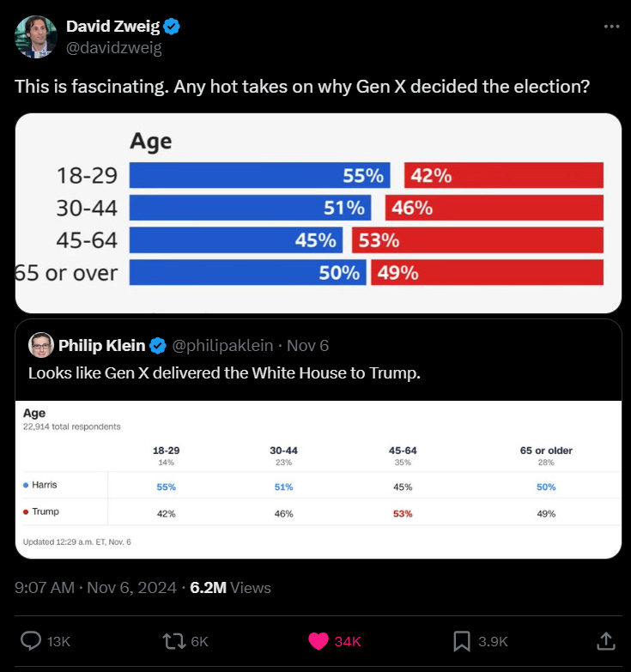Click the David Zweig display name
This screenshot has height=672, width=631.
pos(112,27)
